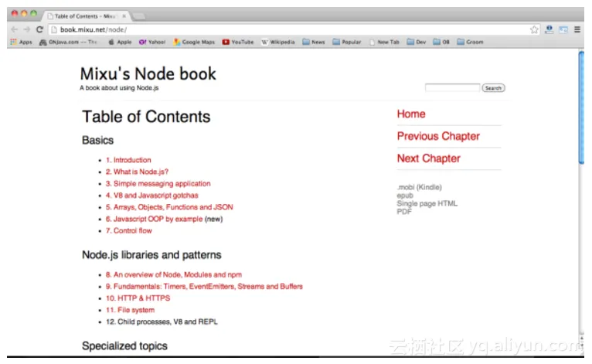The width and height of the screenshot is (592, 364).
Task: Download the epub version
Action: [x=405, y=196]
